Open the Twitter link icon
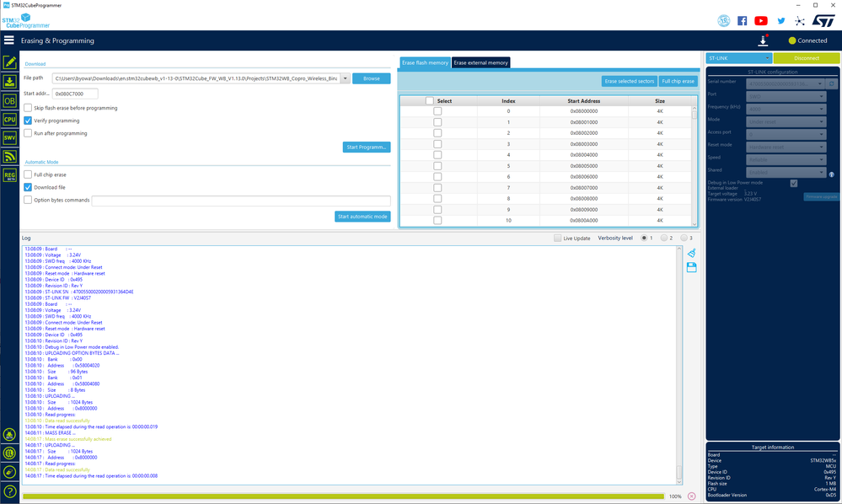Viewport: 842px width, 504px height. point(780,21)
